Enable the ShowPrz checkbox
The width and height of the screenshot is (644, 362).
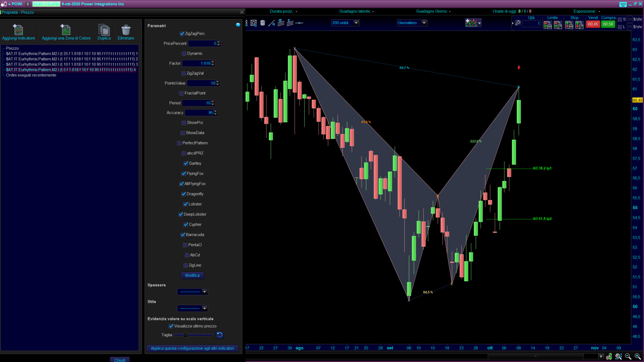click(184, 123)
